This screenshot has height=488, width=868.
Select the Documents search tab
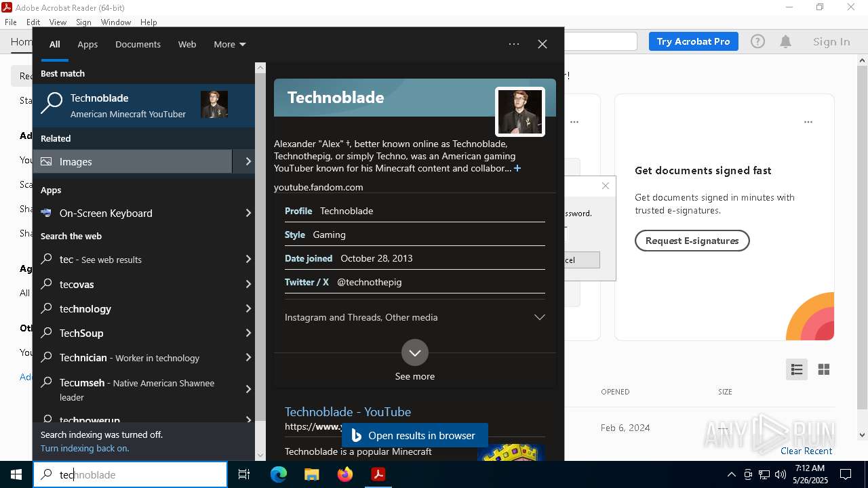[x=138, y=44]
